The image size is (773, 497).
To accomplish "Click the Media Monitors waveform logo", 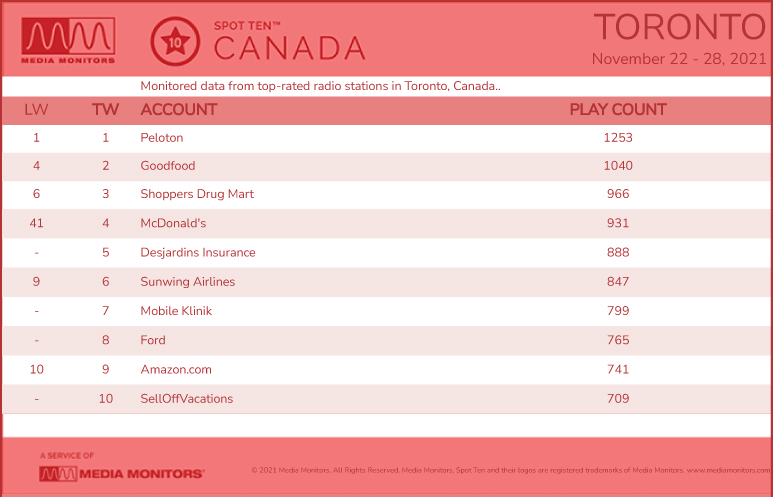I will [68, 41].
